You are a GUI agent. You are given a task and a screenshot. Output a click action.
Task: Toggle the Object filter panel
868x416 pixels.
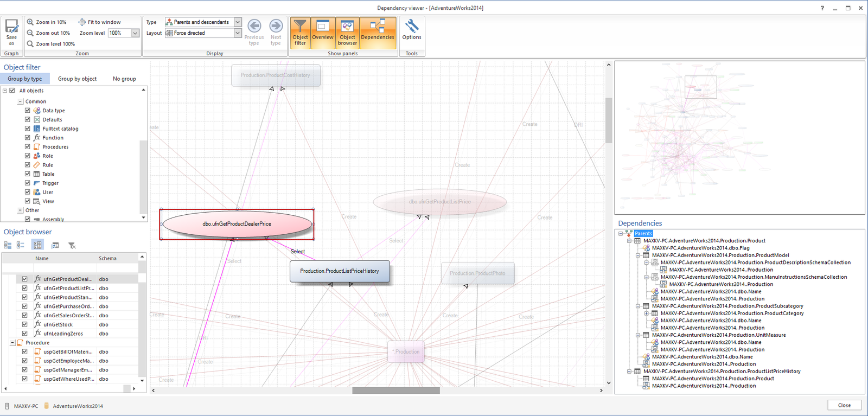(x=300, y=33)
